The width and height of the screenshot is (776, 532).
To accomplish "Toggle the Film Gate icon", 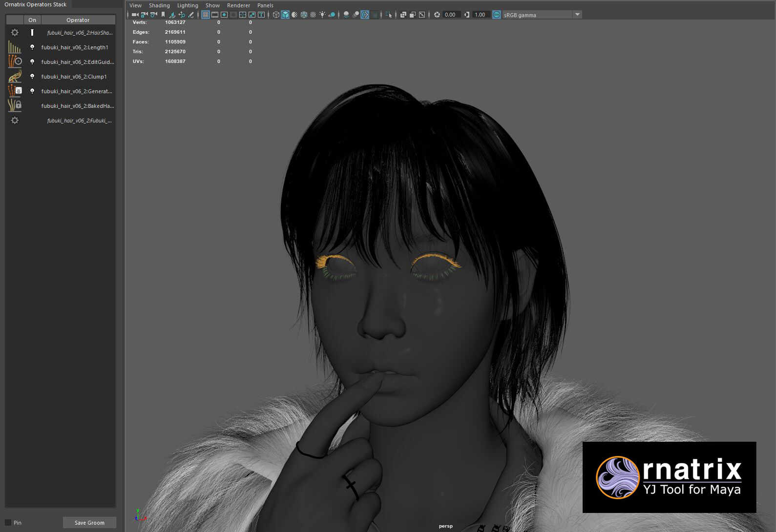I will pyautogui.click(x=214, y=15).
